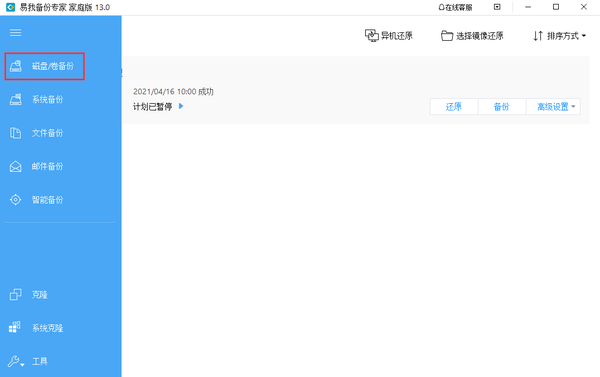Screen dimensions: 600x377
Task: Open the 邮件备份 mail envelope icon
Action: (16, 166)
